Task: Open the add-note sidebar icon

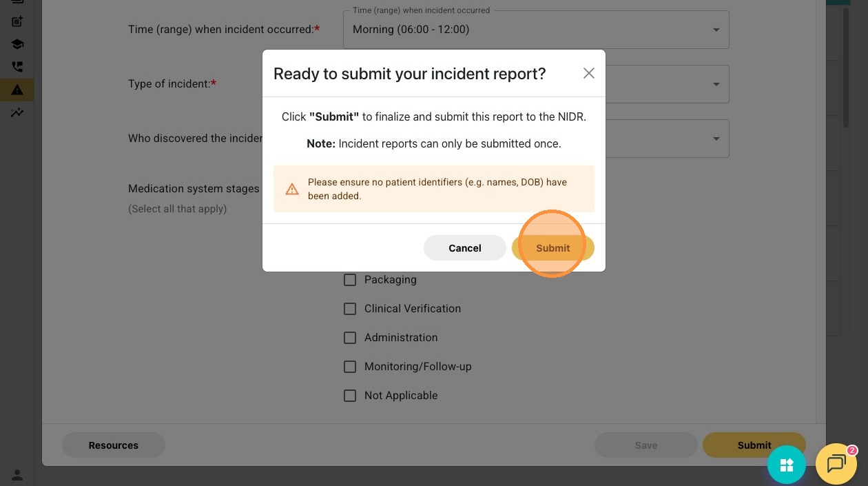Action: (17, 21)
